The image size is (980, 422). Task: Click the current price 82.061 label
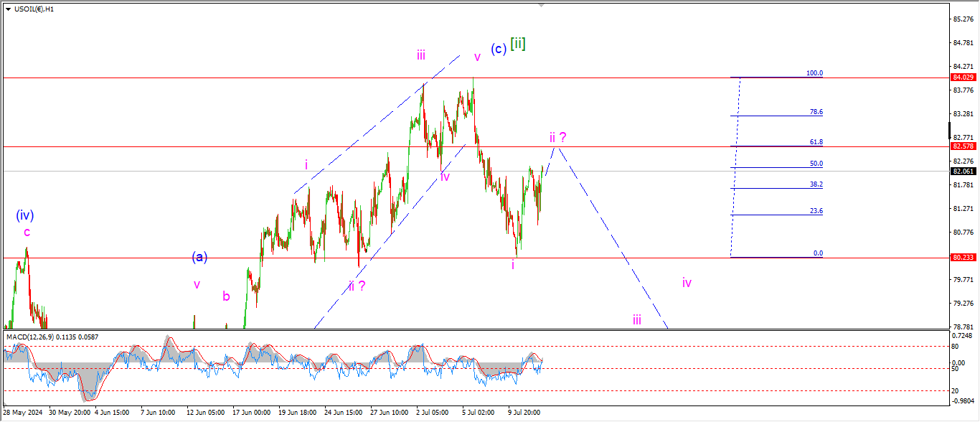coord(961,172)
